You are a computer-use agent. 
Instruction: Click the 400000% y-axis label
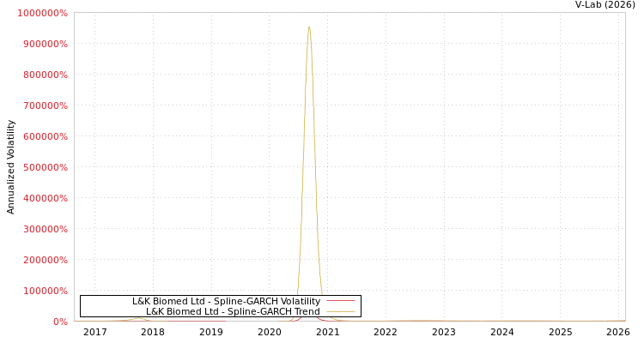(x=46, y=198)
